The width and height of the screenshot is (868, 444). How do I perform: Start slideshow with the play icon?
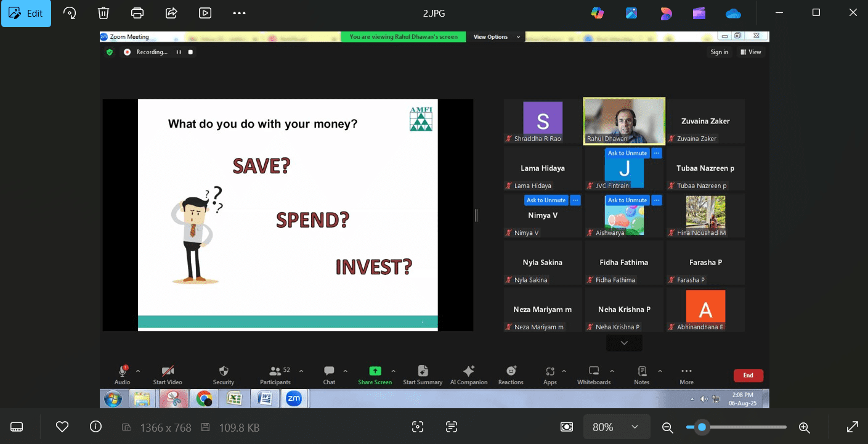(205, 13)
